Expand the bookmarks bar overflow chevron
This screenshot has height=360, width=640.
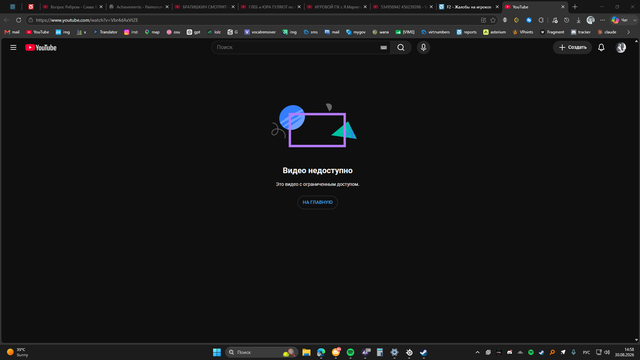[x=629, y=32]
